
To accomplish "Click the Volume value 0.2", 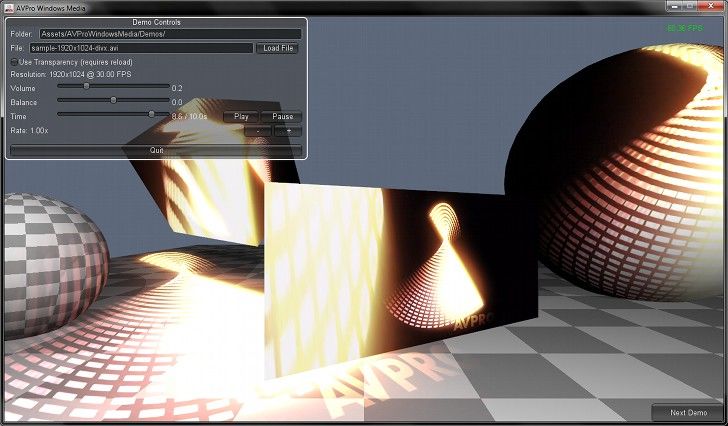I will [177, 88].
